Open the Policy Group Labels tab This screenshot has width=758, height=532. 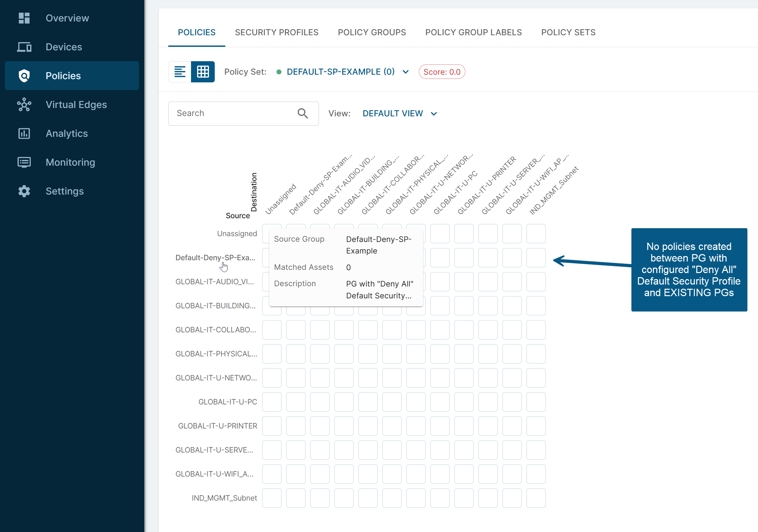pos(473,32)
